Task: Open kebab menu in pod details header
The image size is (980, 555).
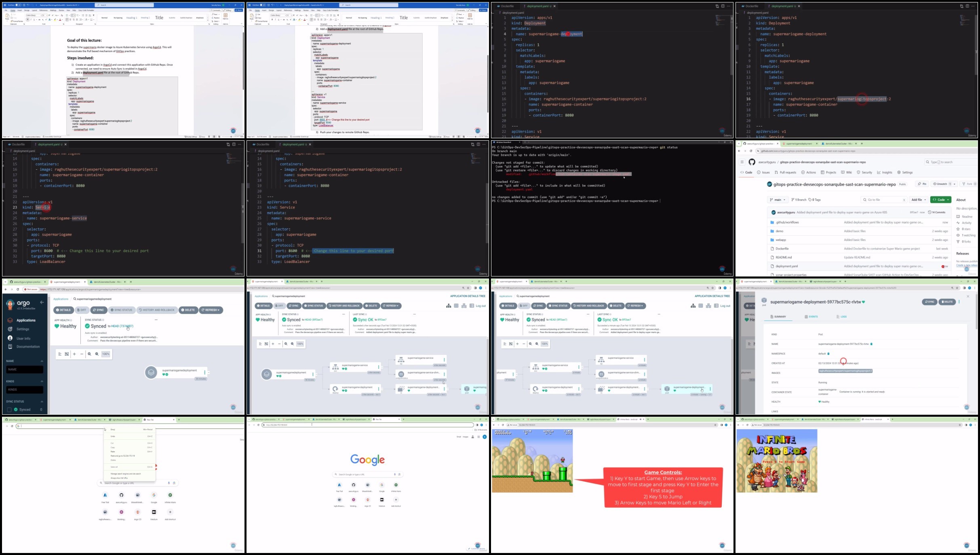Action: click(959, 302)
